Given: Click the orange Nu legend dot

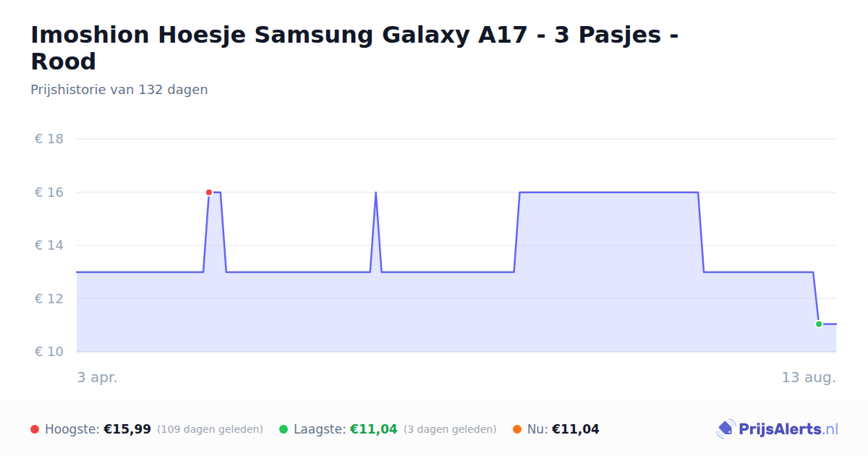Looking at the screenshot, I should click(517, 429).
